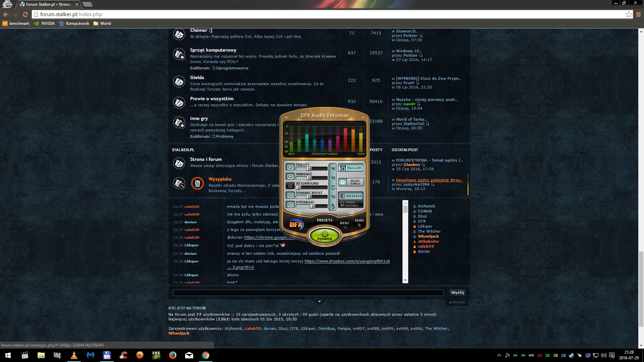
Task: Open the benchmark bookmark
Action: 16,23
